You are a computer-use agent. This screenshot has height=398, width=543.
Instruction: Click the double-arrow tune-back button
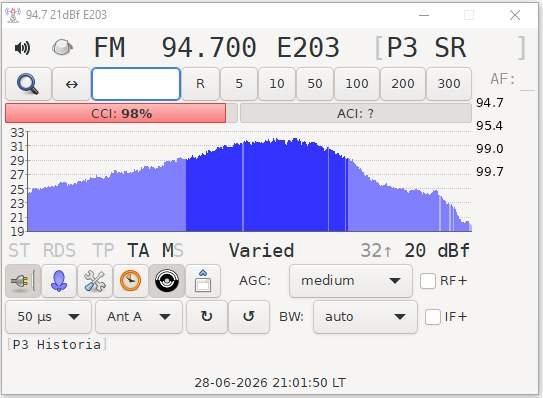(x=72, y=84)
